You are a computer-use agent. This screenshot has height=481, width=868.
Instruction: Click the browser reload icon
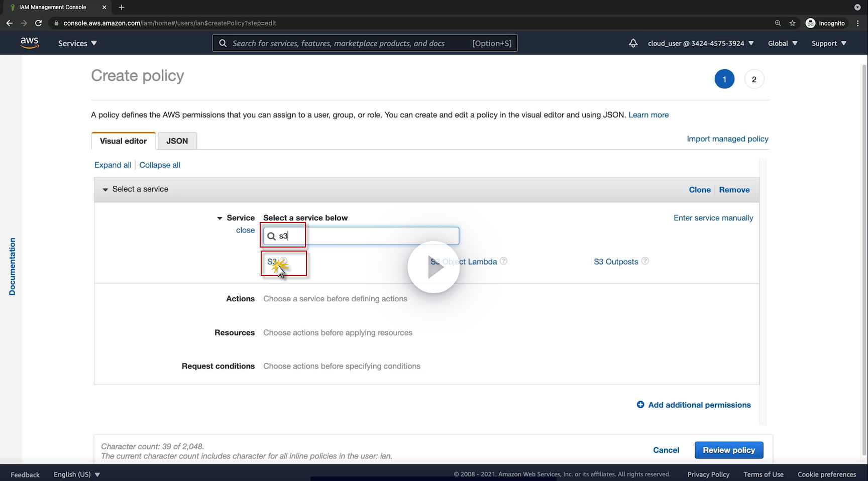pos(38,23)
